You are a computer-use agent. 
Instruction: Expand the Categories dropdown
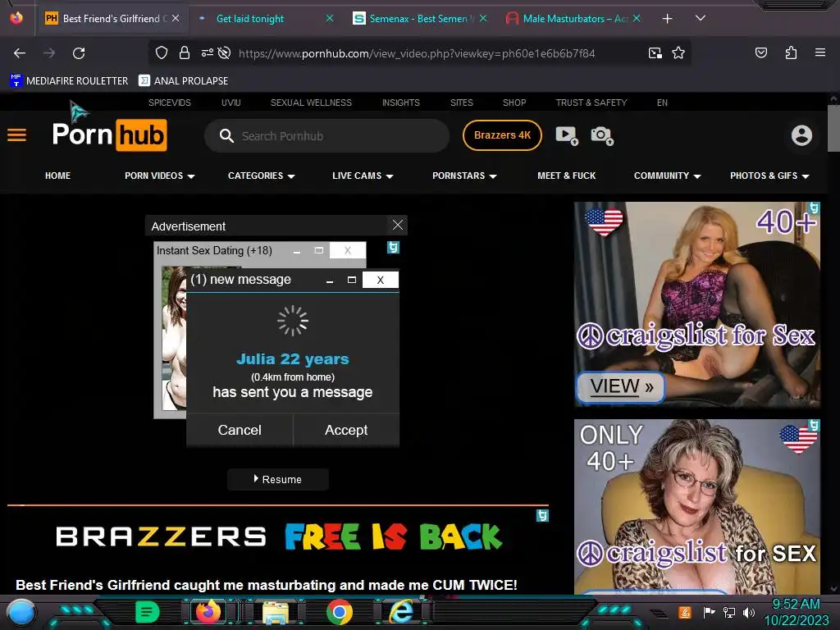coord(261,176)
